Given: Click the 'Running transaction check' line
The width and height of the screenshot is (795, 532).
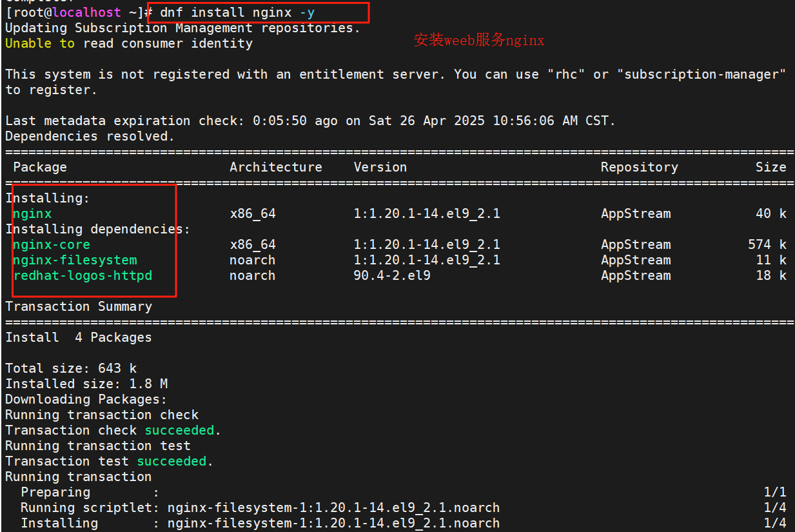Looking at the screenshot, I should (102, 415).
